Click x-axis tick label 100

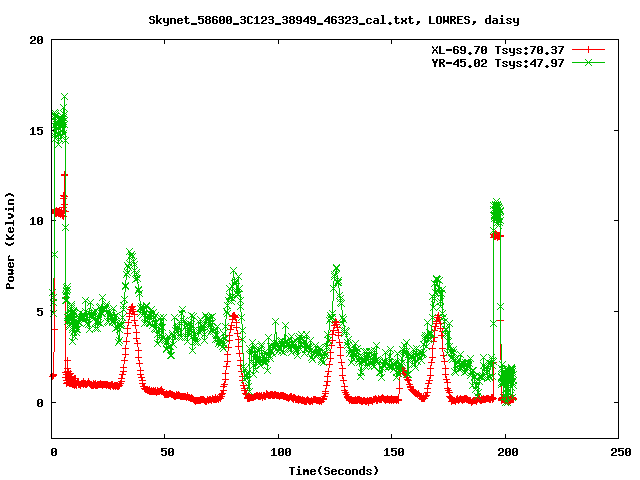pos(281,452)
